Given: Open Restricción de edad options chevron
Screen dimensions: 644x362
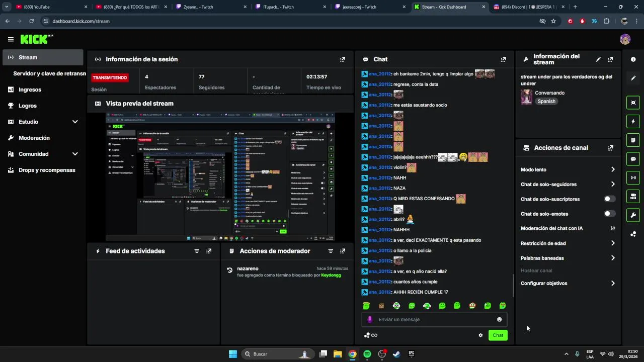Looking at the screenshot, I should click(x=612, y=243).
